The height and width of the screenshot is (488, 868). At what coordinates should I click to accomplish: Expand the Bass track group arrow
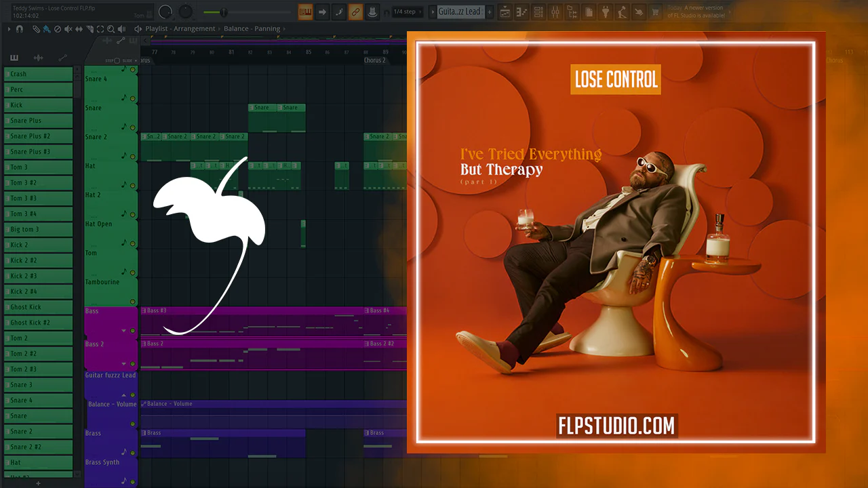124,331
